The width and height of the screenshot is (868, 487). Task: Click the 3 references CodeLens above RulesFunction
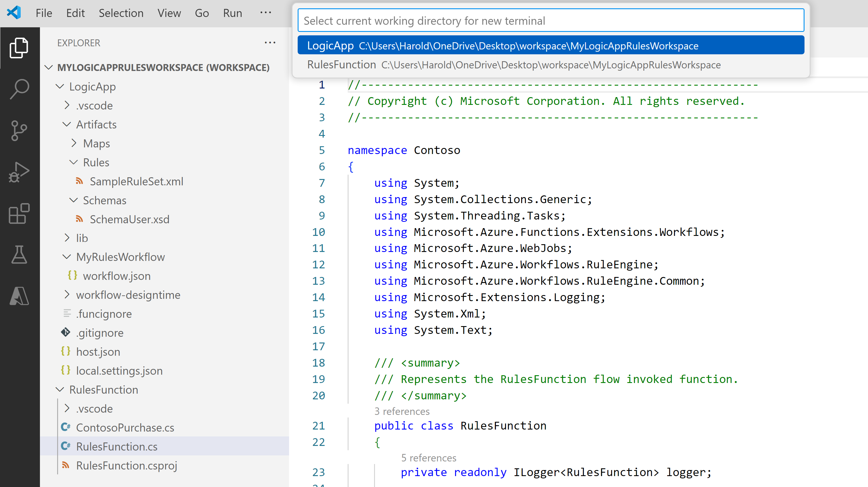(x=402, y=411)
